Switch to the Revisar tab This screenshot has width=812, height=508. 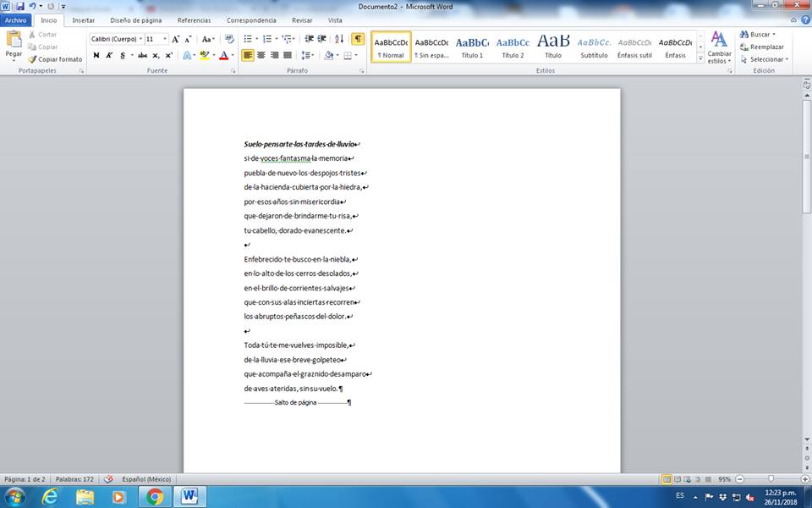[301, 19]
